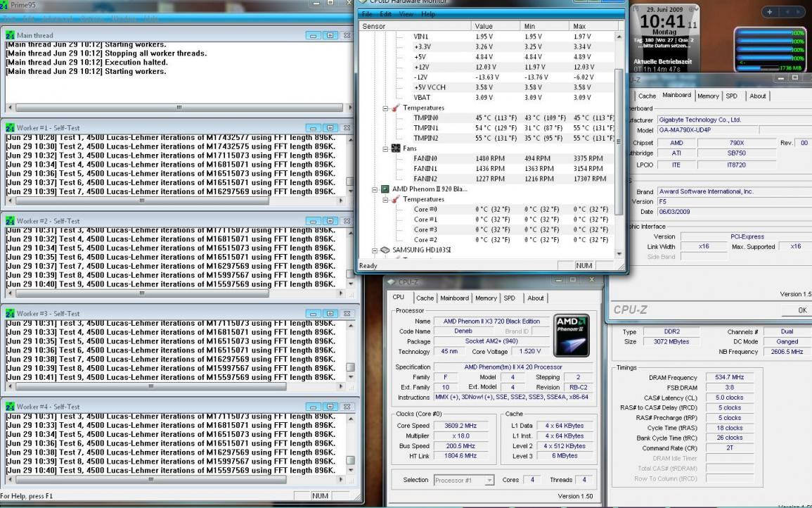Collapse the Temperatures node above TMPIN0
812x508 pixels.
click(385, 108)
